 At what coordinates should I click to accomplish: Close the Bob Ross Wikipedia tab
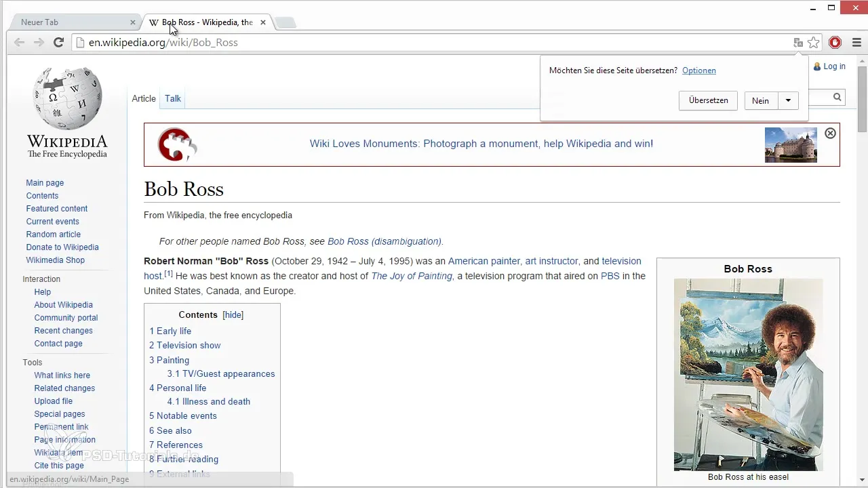coord(263,22)
